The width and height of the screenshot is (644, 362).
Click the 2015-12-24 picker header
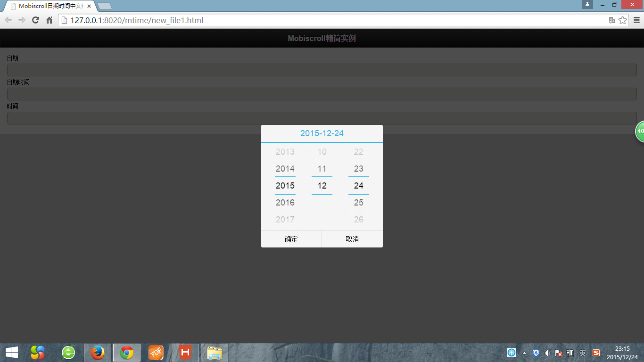[x=322, y=133]
